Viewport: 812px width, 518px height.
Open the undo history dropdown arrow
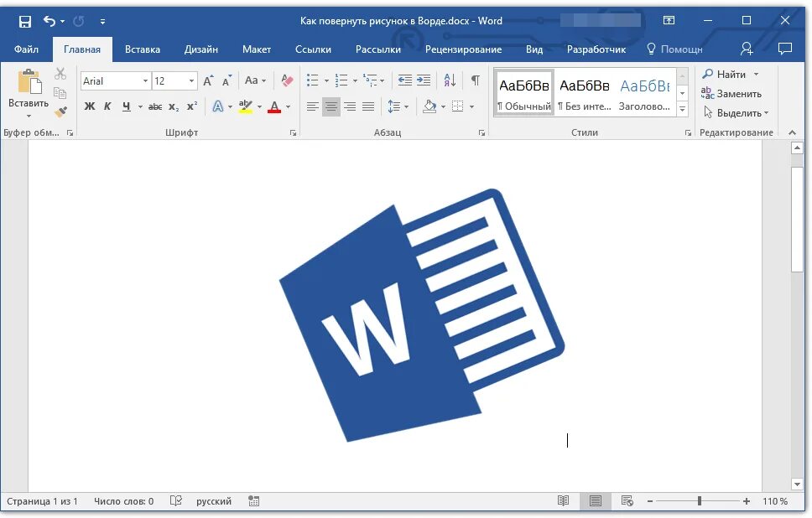[63, 21]
